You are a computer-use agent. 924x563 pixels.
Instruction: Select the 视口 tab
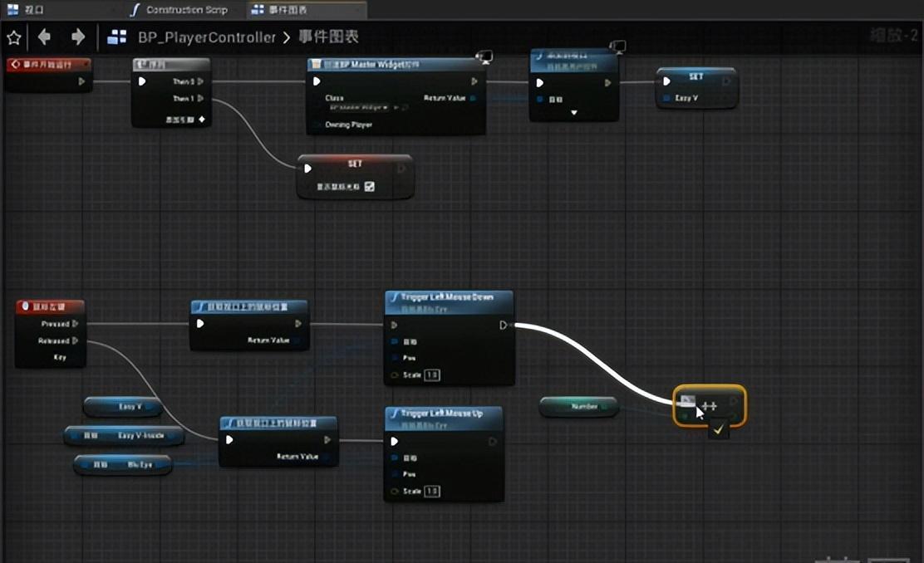(25, 9)
